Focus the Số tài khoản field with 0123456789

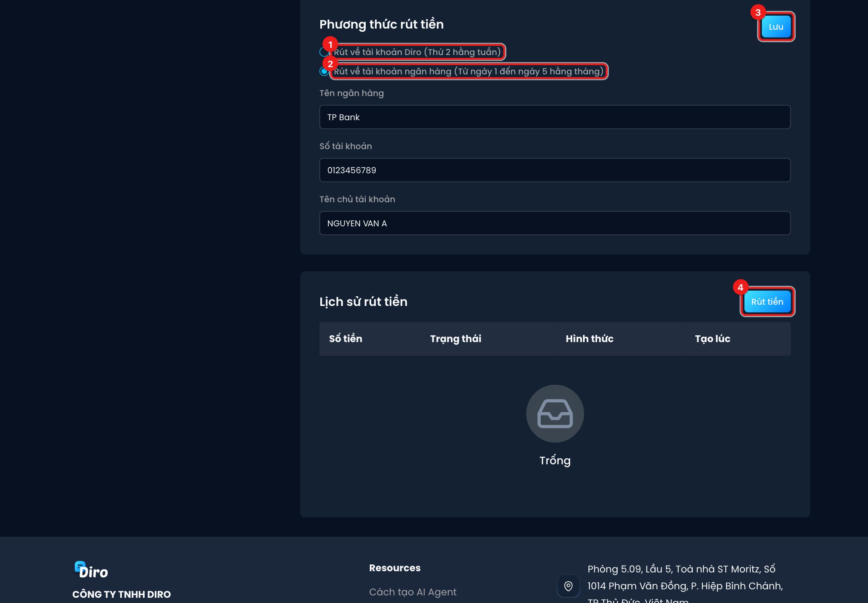point(555,170)
